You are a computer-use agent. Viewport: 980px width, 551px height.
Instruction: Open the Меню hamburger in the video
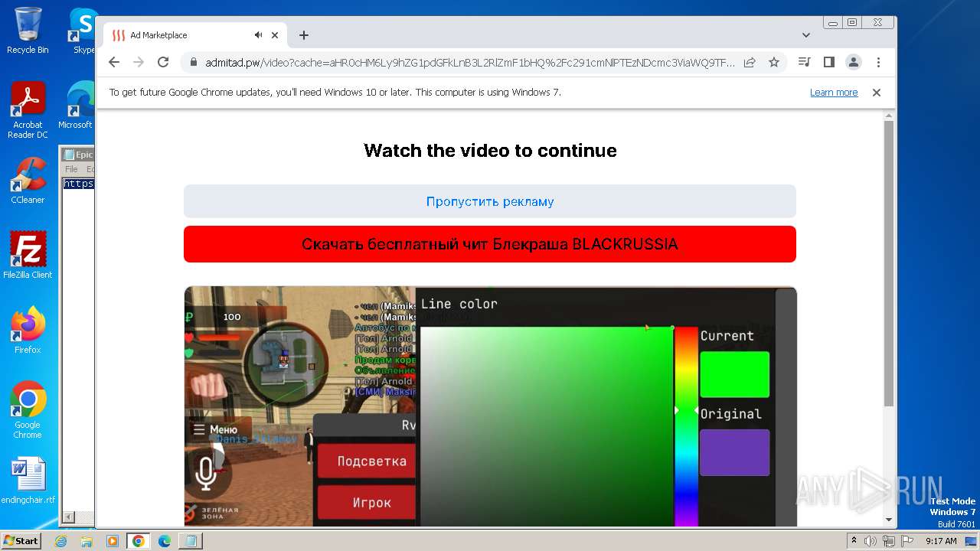(x=217, y=429)
